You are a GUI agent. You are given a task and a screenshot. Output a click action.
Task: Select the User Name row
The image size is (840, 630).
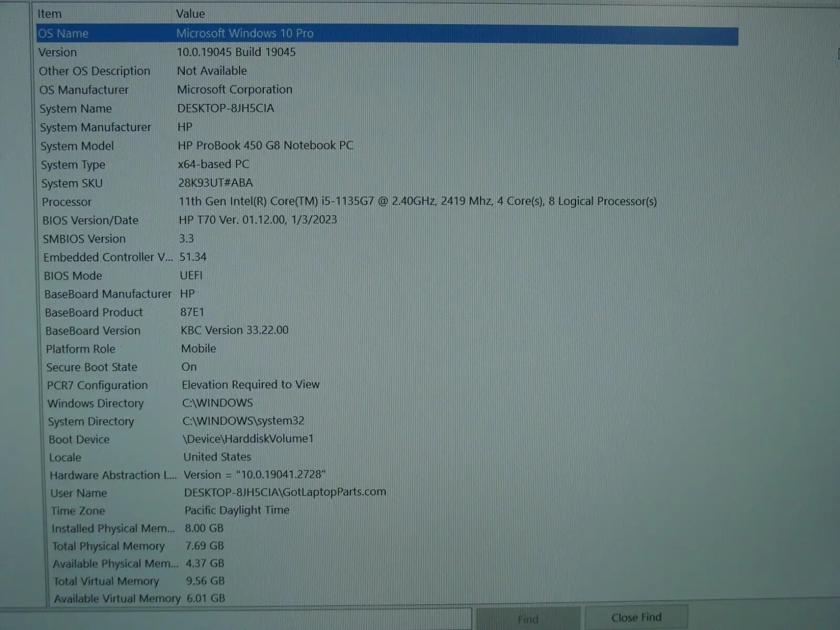(79, 493)
